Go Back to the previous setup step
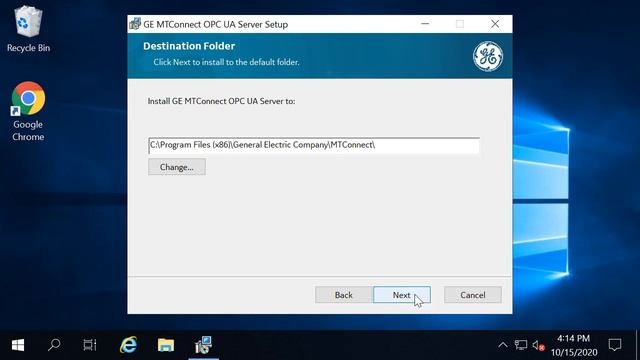 343,295
